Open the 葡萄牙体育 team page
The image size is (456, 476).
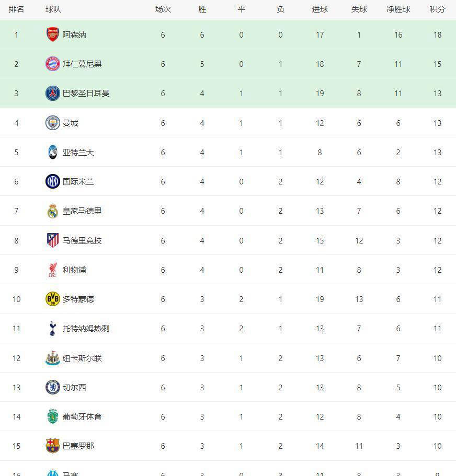(82, 417)
